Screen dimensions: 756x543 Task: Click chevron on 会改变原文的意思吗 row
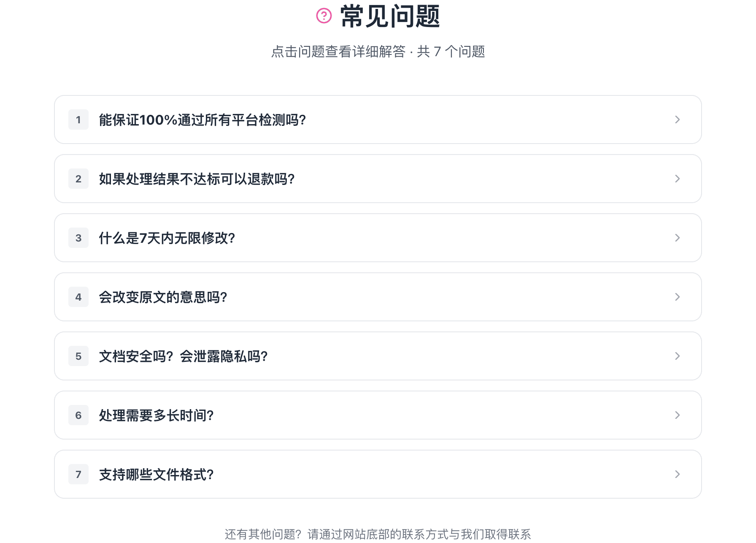pyautogui.click(x=678, y=297)
